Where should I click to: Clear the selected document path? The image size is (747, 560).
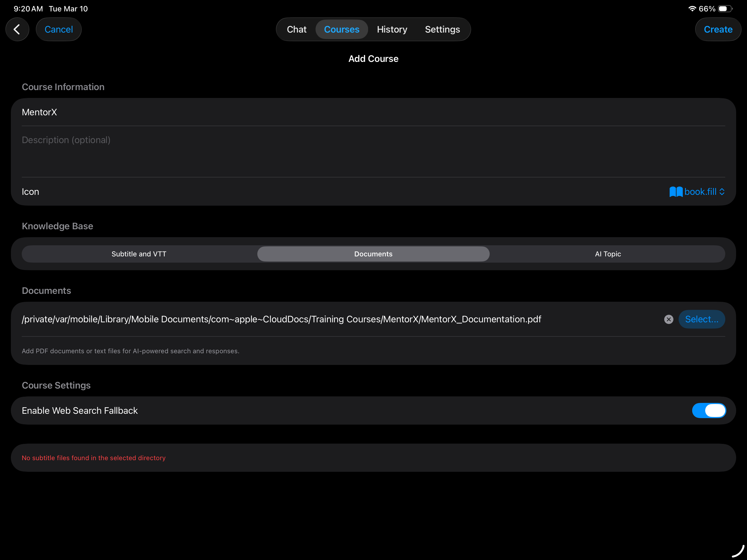point(668,319)
